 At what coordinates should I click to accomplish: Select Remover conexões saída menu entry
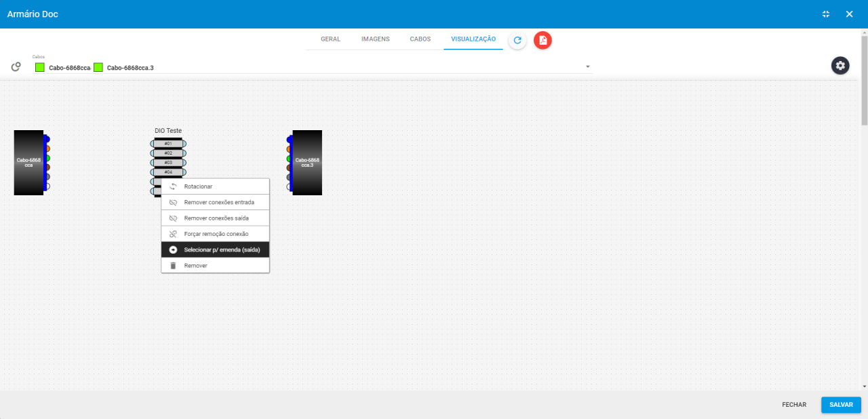pyautogui.click(x=216, y=218)
